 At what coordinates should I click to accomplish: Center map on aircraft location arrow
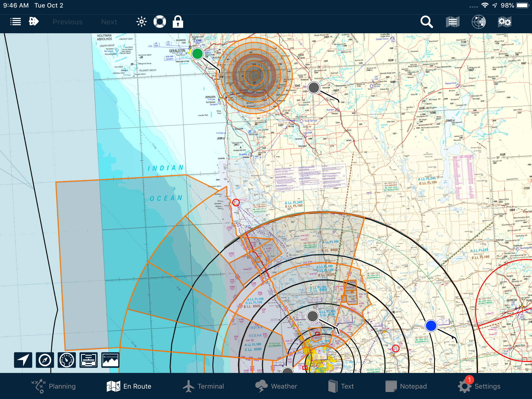(23, 360)
